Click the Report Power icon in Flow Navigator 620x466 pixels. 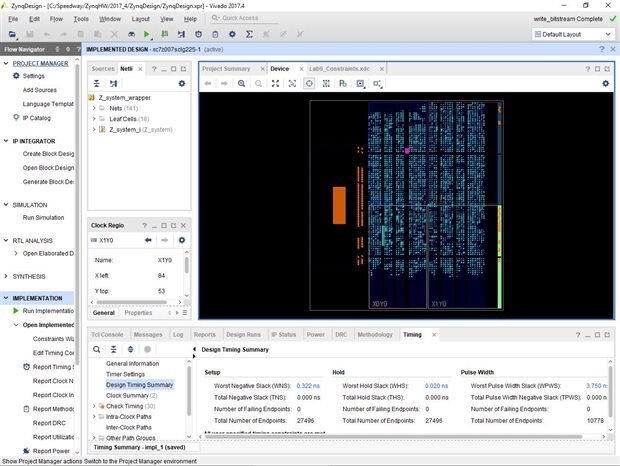[x=24, y=450]
